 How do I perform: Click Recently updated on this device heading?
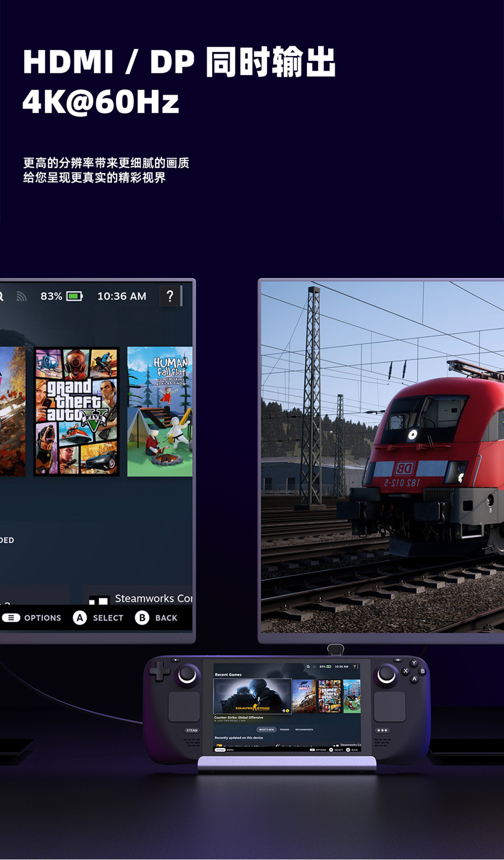coord(239,738)
